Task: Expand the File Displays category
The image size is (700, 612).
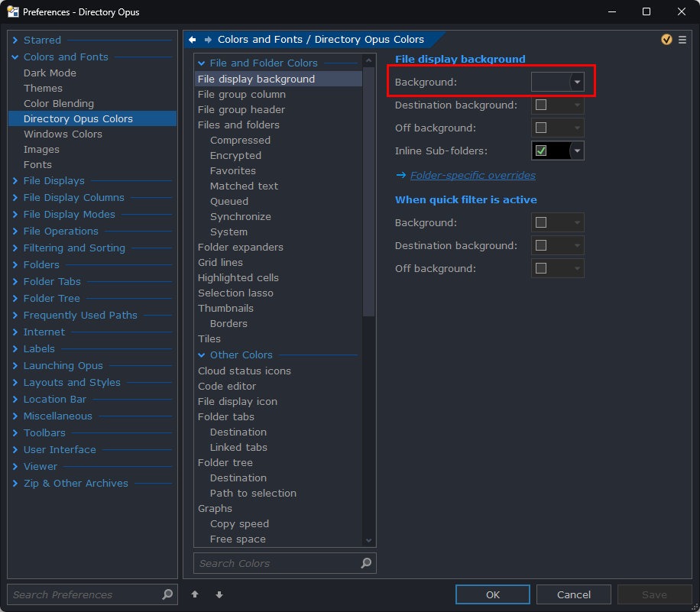Action: tap(15, 181)
